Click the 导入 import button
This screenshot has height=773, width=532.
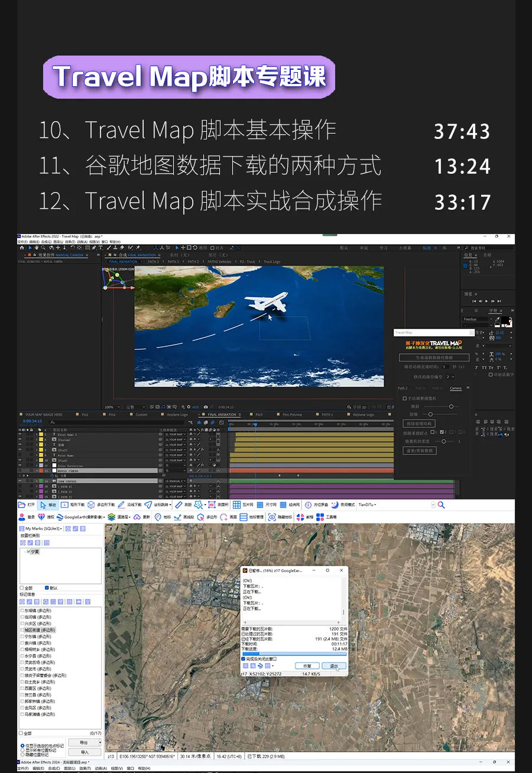point(85,752)
